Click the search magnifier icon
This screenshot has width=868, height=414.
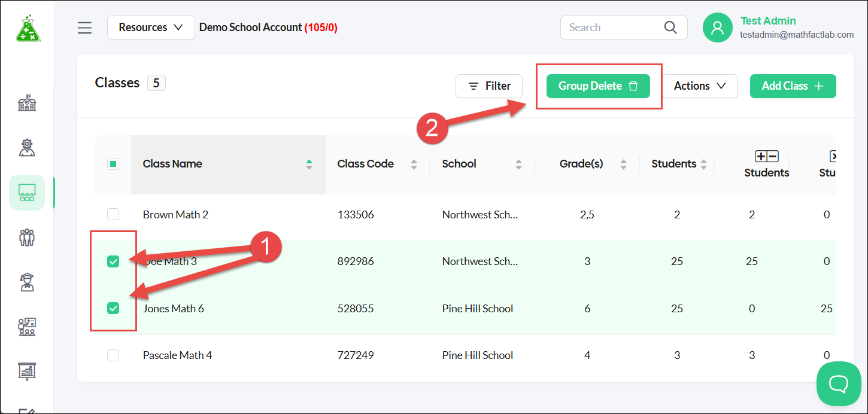tap(670, 28)
